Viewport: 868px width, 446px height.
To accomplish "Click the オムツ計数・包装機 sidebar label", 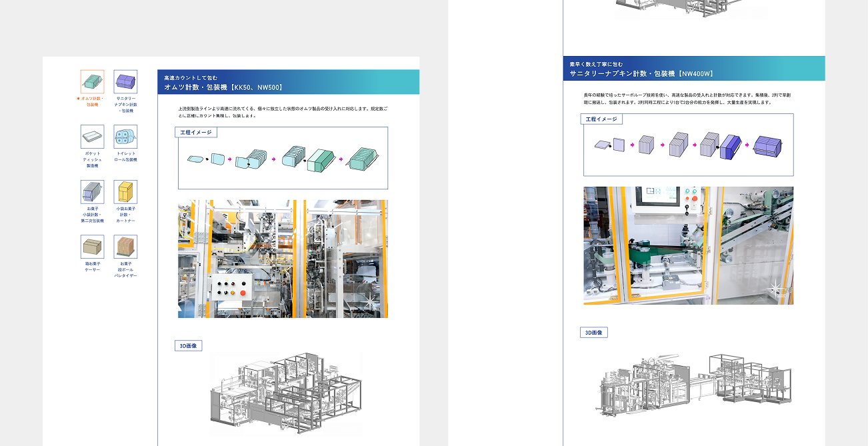I will click(92, 101).
